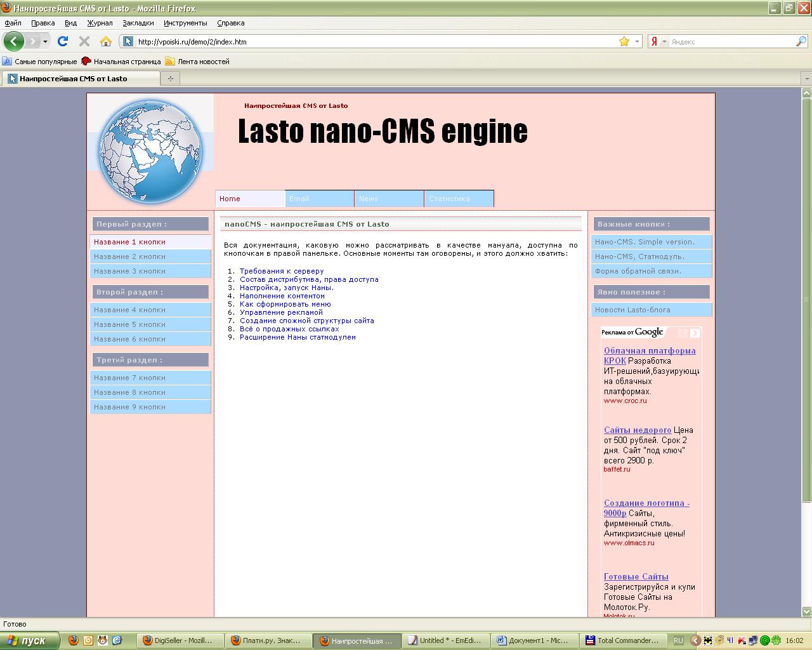Click the Название 1 кнопки sidebar item
The width and height of the screenshot is (812, 650).
[150, 242]
